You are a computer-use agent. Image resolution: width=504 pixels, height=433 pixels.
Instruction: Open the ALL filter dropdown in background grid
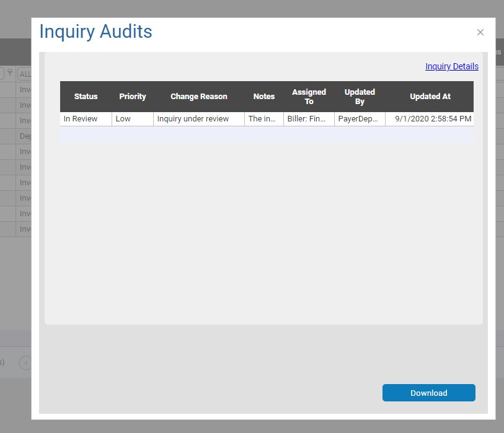click(25, 74)
